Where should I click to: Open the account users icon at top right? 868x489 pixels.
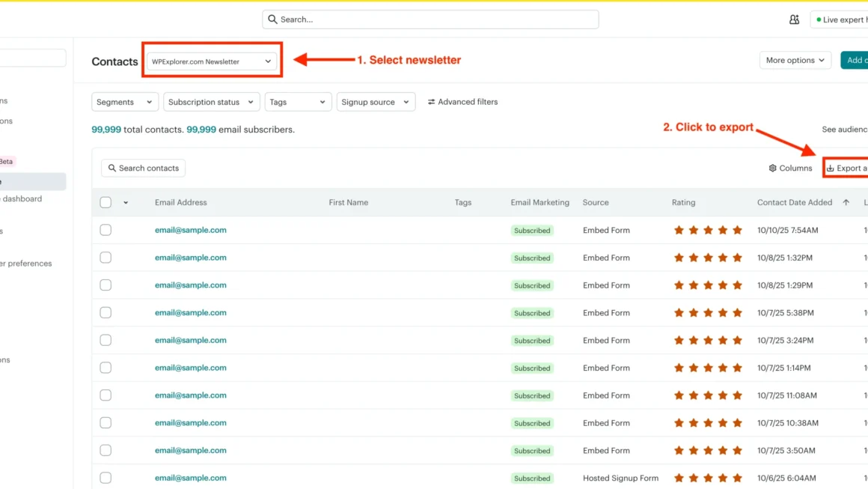point(794,19)
